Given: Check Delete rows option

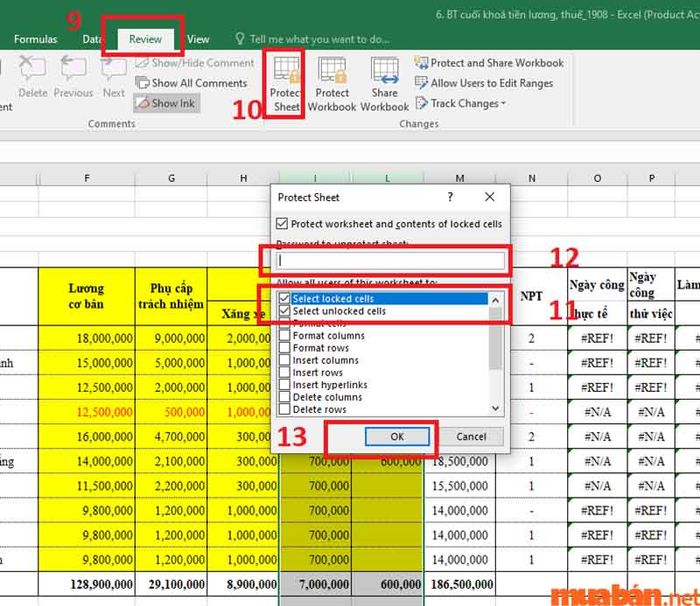Looking at the screenshot, I should (284, 409).
